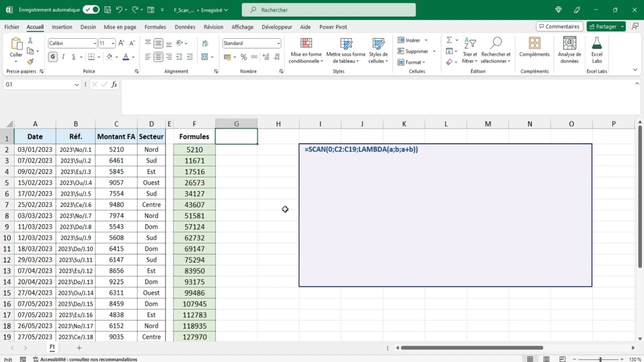
Task: Open the Fichier tab
Action: coord(12,27)
